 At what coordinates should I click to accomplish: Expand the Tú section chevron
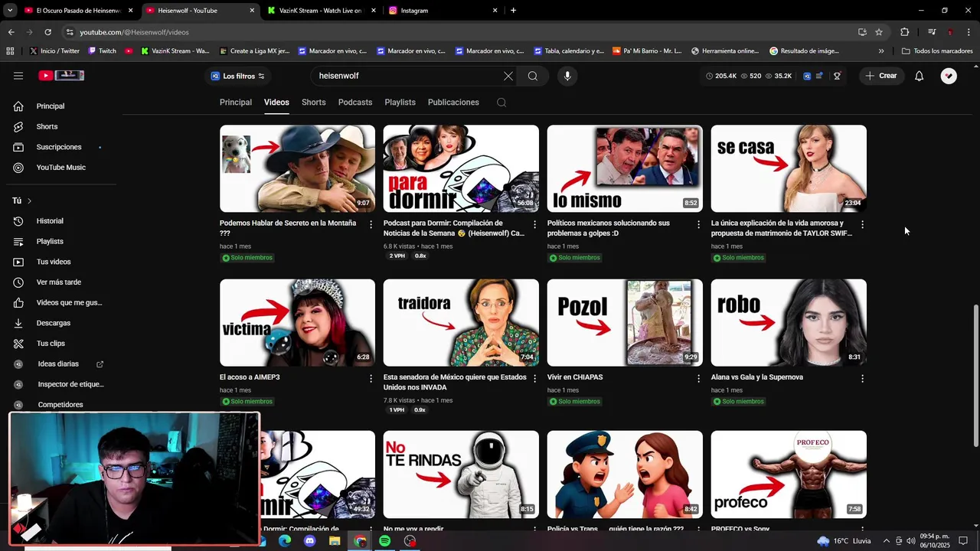tap(29, 201)
